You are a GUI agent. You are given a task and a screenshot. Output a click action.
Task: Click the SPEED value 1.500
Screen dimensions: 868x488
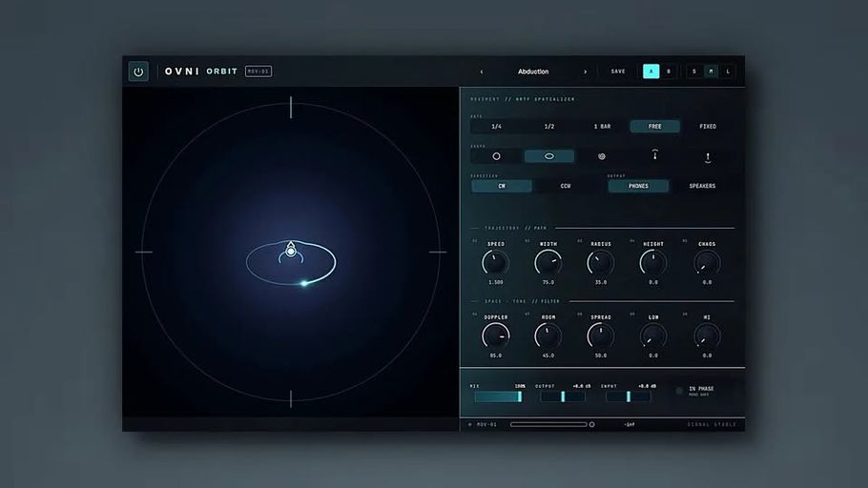tap(495, 282)
